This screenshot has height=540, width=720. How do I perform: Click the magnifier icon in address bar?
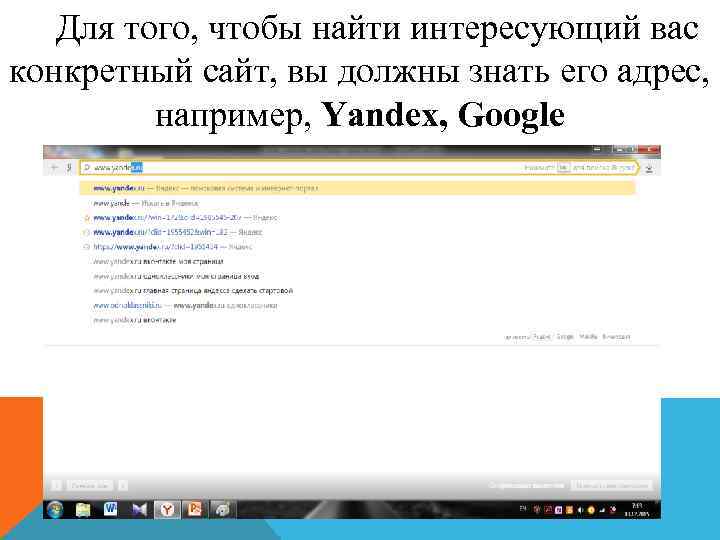tap(87, 168)
